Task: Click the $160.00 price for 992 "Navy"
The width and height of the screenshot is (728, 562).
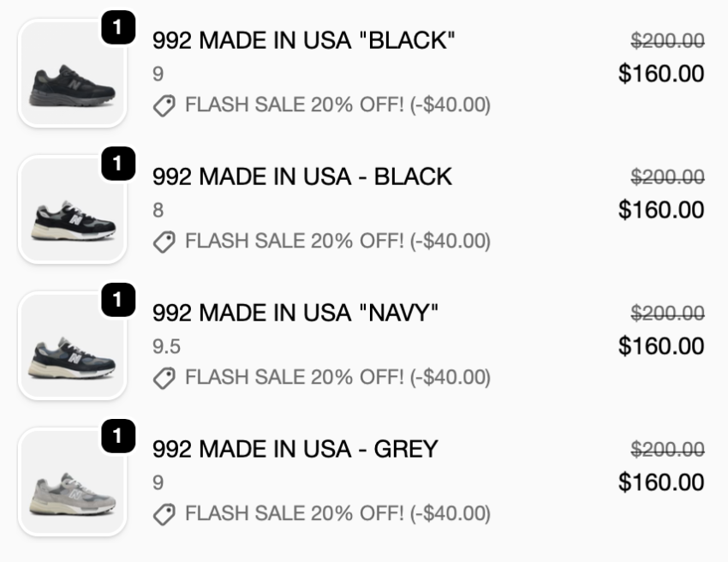Action: click(661, 346)
